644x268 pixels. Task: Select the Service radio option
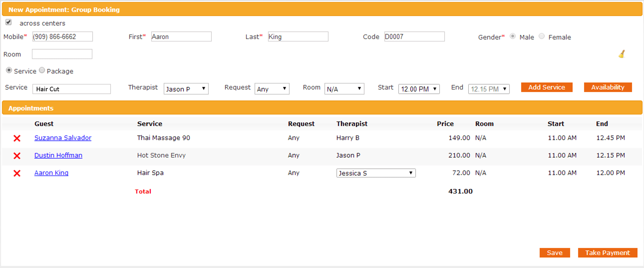(9, 70)
